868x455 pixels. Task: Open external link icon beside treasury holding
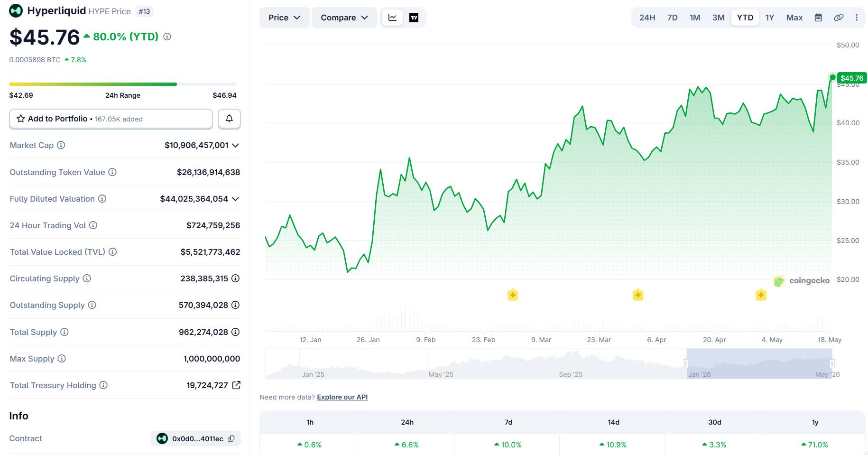pyautogui.click(x=236, y=385)
